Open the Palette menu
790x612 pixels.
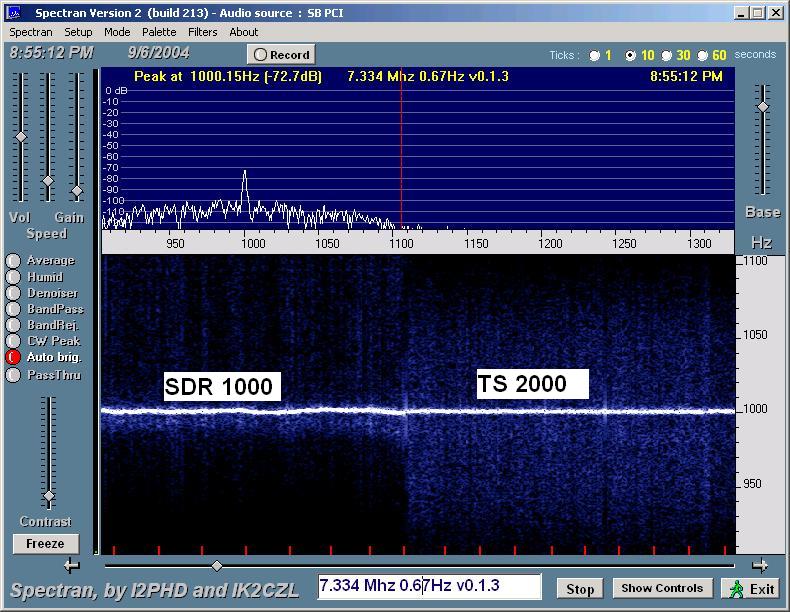(159, 32)
